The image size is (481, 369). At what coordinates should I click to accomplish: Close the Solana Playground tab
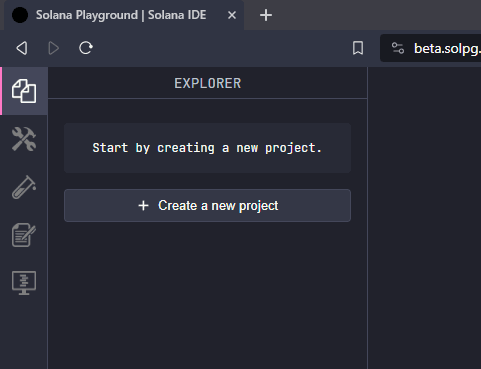point(232,15)
